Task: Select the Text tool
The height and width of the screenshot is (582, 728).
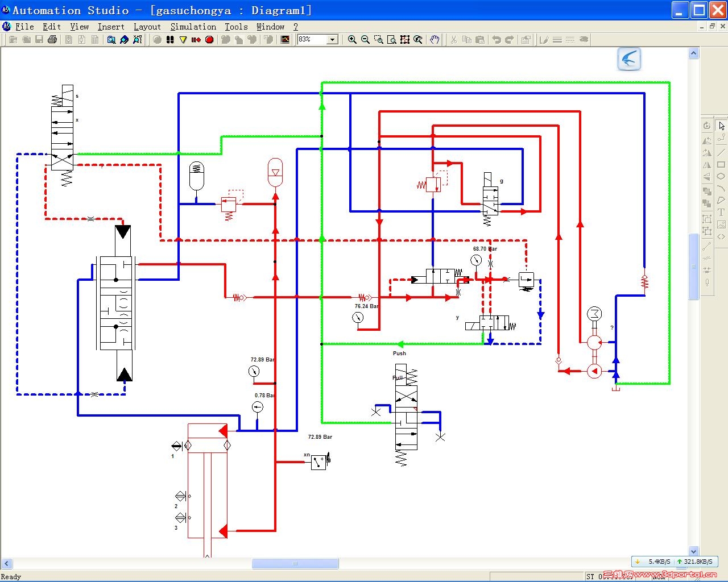Action: pos(721,212)
